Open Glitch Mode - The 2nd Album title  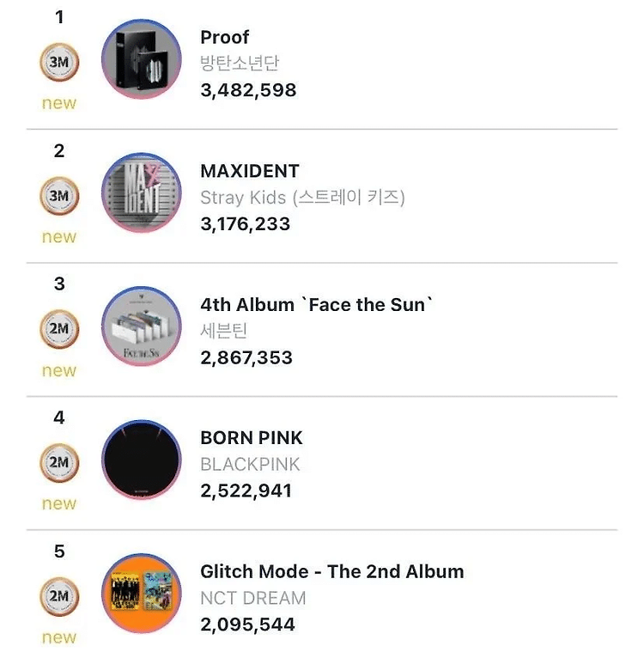(331, 571)
